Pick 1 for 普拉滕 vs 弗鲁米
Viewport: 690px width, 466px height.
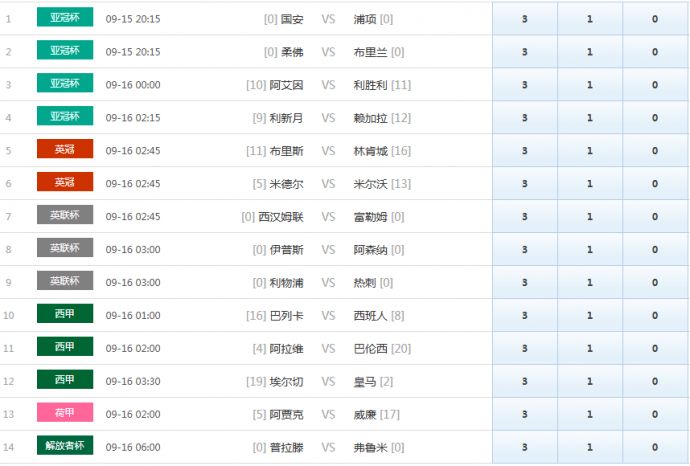pos(590,447)
